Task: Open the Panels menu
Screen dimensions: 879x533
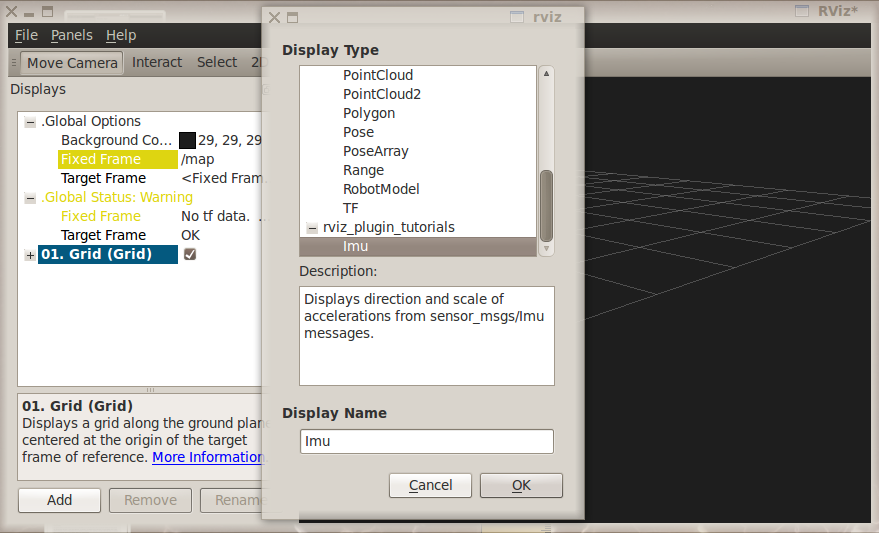Action: [71, 35]
